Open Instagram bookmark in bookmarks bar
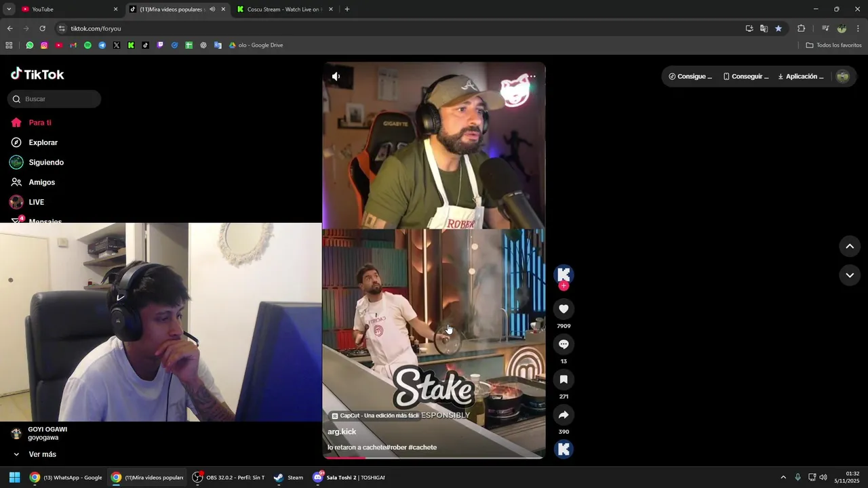Image resolution: width=868 pixels, height=488 pixels. 44,45
